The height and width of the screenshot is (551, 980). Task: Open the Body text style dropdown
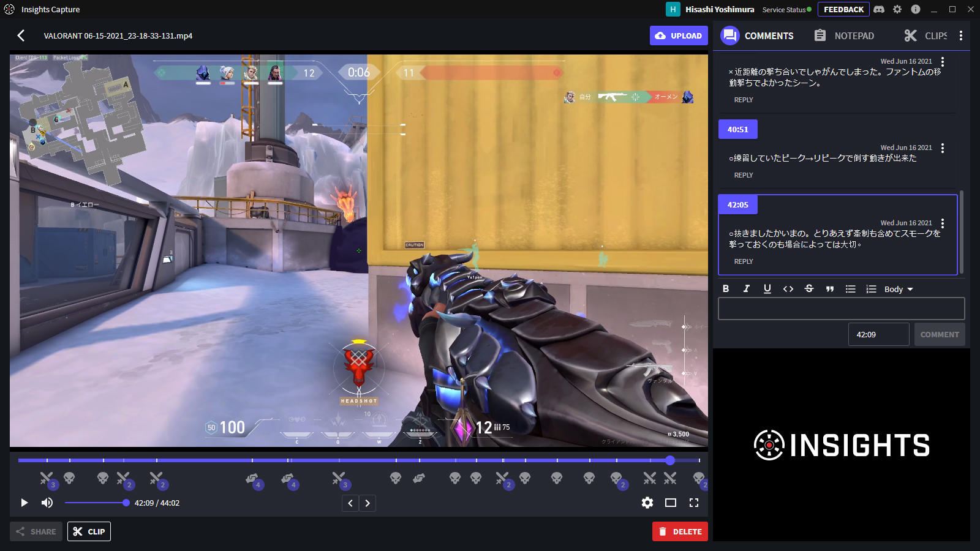tap(899, 289)
